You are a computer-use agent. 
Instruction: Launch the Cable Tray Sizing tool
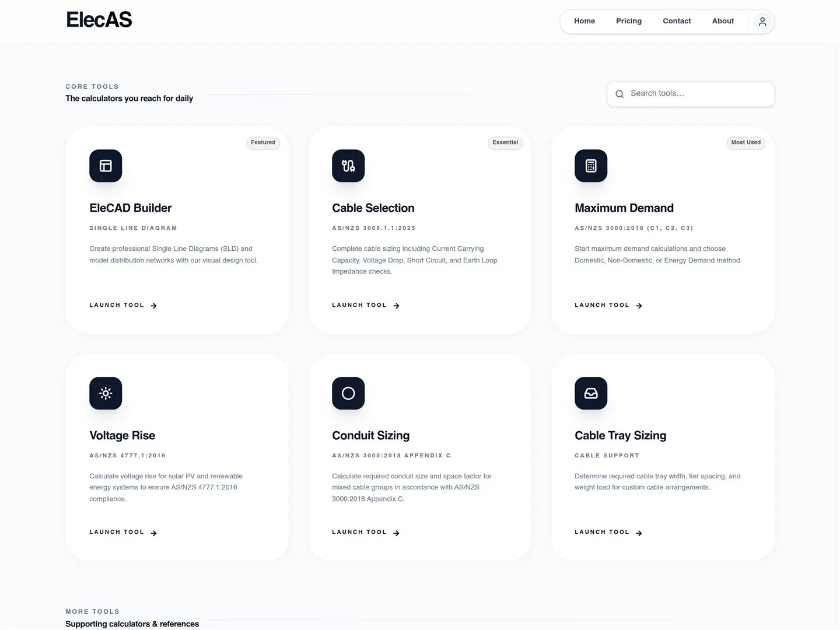tap(608, 532)
